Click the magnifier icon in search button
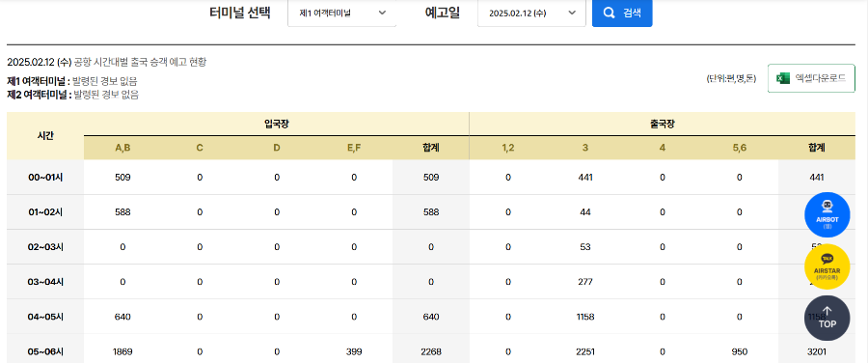Image resolution: width=868 pixels, height=363 pixels. pyautogui.click(x=609, y=14)
